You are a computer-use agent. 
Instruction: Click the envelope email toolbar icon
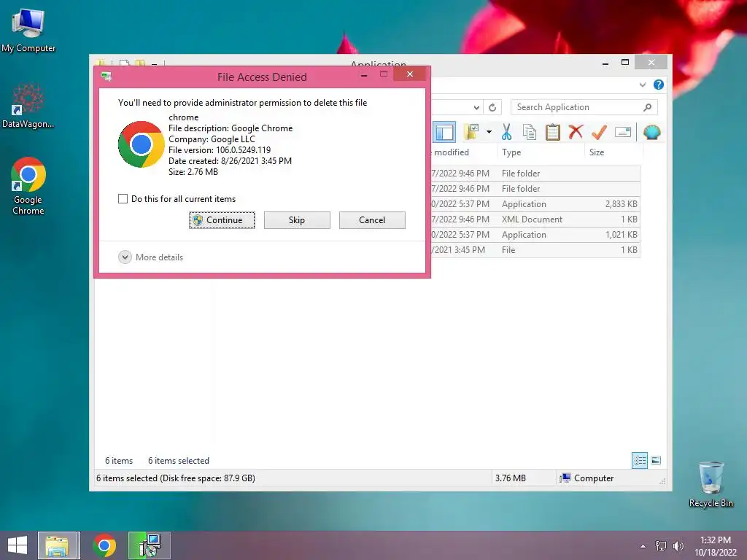coord(623,132)
